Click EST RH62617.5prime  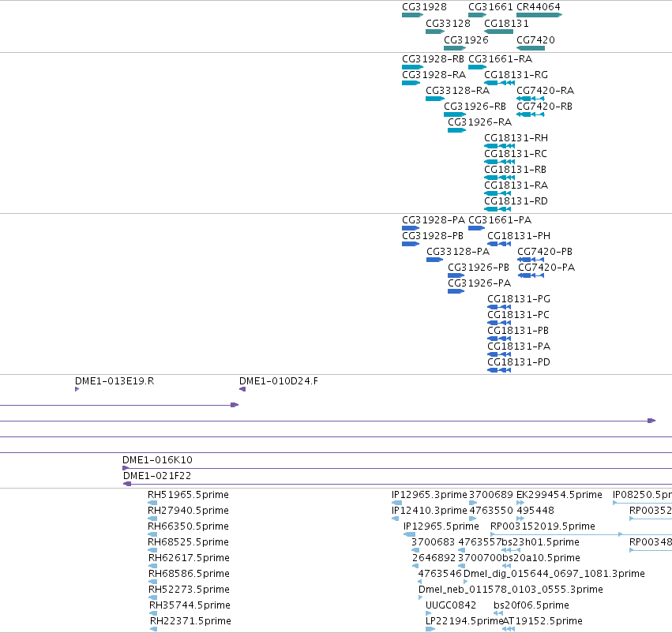(x=152, y=567)
